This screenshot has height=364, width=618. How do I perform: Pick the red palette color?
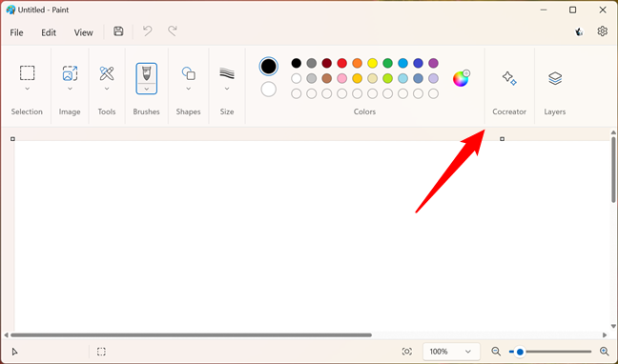tap(342, 63)
